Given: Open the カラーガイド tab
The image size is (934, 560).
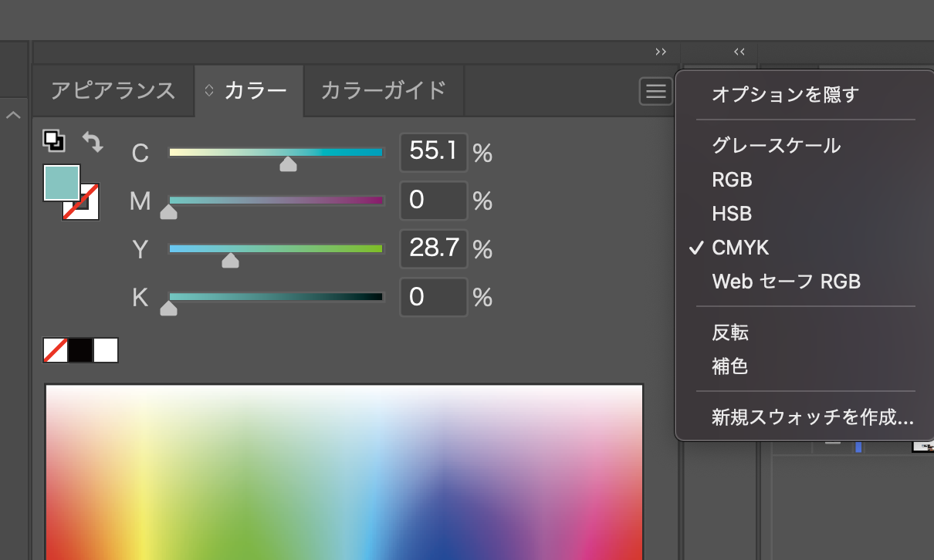Looking at the screenshot, I should [384, 91].
